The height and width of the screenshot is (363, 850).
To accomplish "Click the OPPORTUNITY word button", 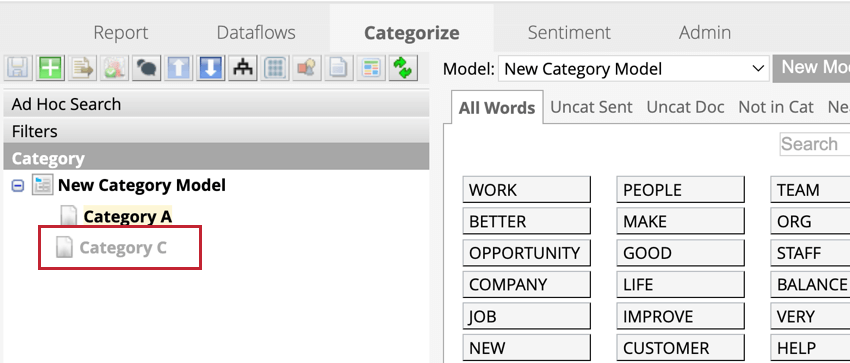I will [x=526, y=253].
